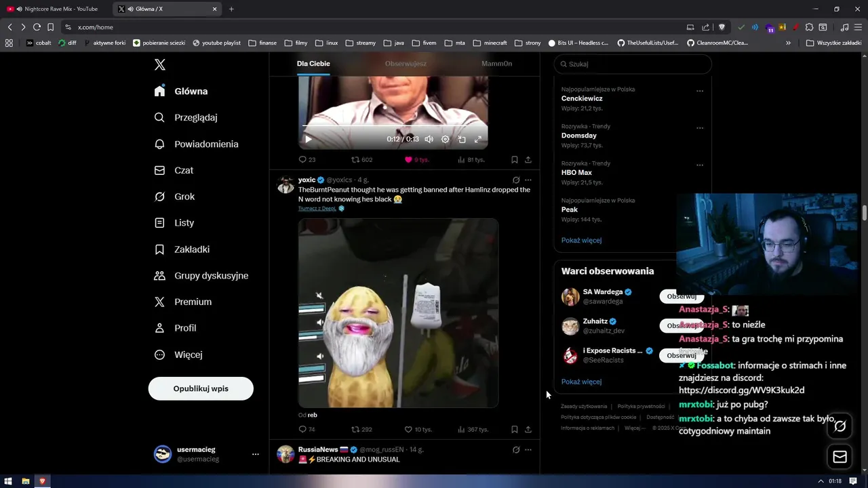This screenshot has width=868, height=488.
Task: Follow Zuhaitz with Obserwuj button
Action: point(682,325)
